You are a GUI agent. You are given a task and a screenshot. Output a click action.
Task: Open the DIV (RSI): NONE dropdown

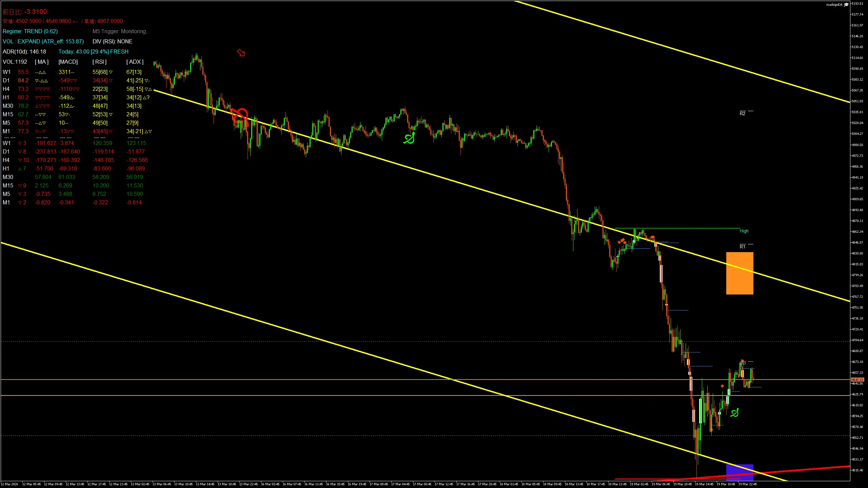[112, 41]
